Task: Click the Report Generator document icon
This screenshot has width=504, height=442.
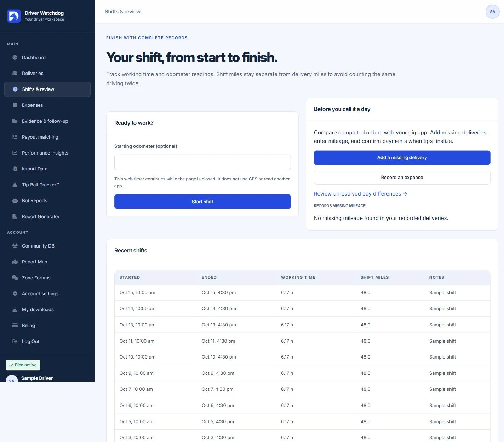Action: click(x=15, y=216)
